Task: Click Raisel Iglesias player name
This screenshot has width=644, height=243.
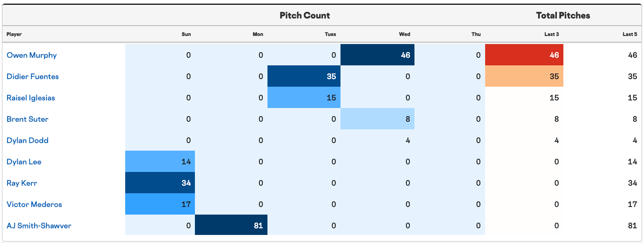Action: pyautogui.click(x=31, y=98)
